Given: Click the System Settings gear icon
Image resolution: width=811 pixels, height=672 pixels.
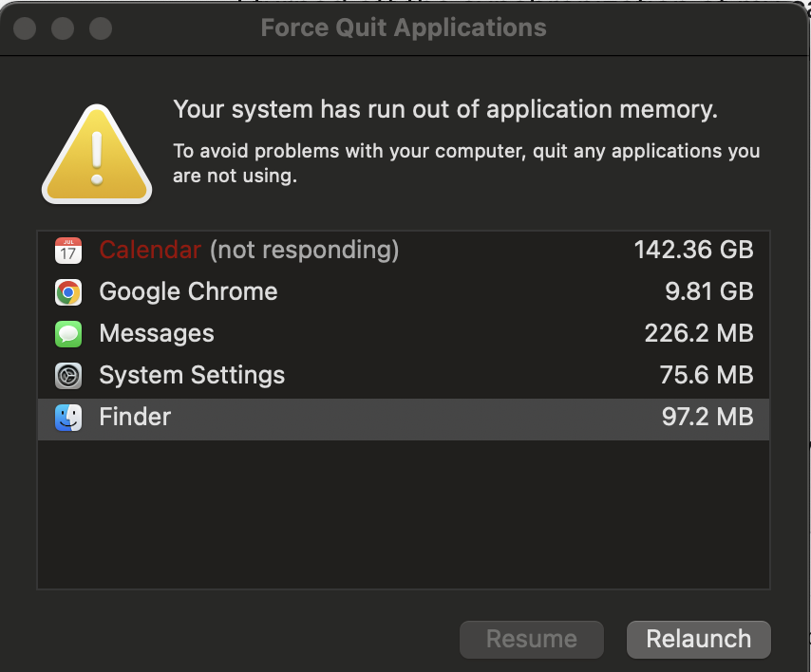Looking at the screenshot, I should click(68, 376).
